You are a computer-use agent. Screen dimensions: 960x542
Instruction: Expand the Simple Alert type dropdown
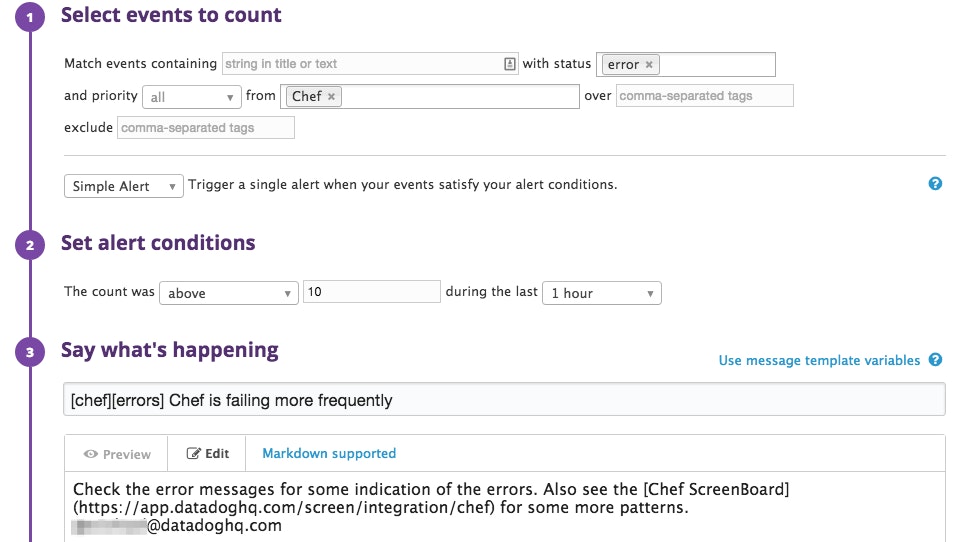(x=123, y=186)
